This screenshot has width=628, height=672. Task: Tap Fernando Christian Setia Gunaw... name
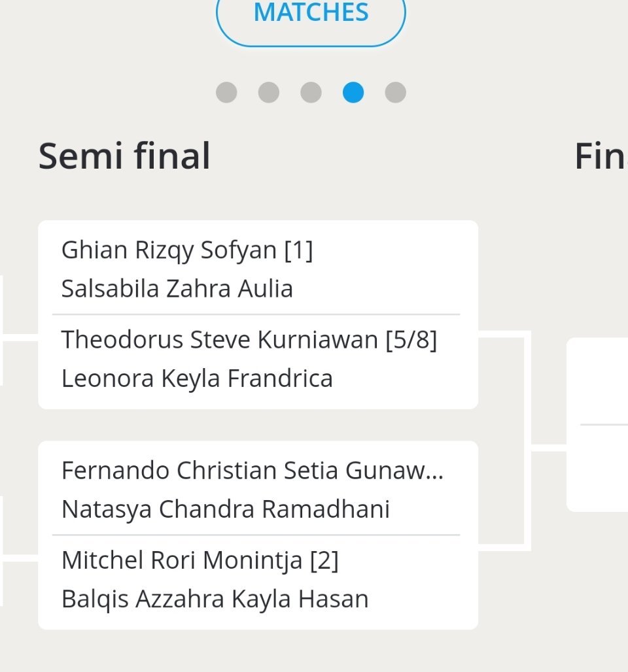(x=253, y=471)
